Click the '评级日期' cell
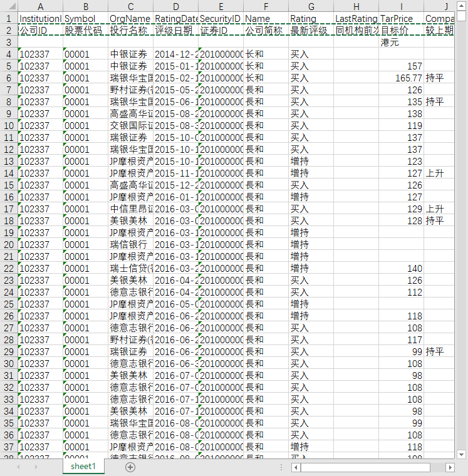 pyautogui.click(x=175, y=30)
